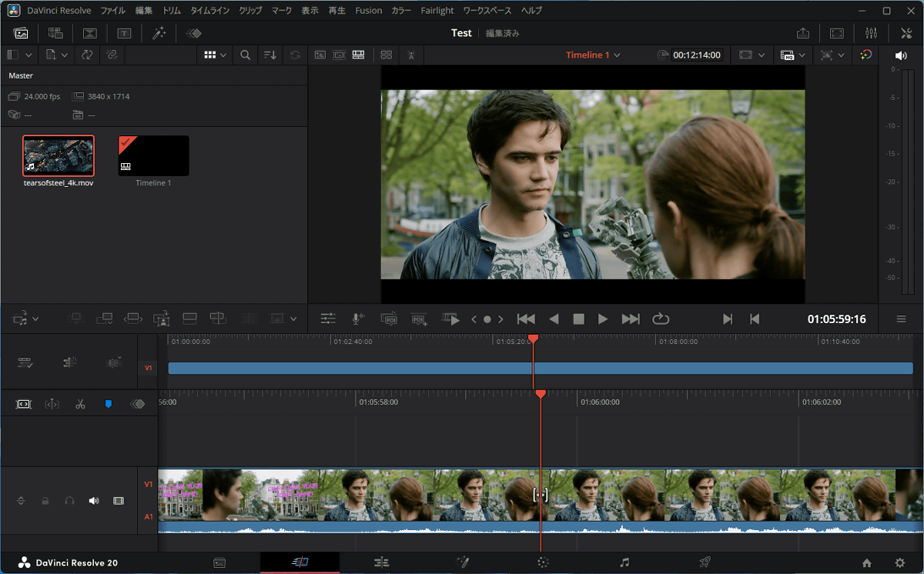Toggle solo headphones on track
Viewport: 924px width, 574px height.
tap(70, 501)
